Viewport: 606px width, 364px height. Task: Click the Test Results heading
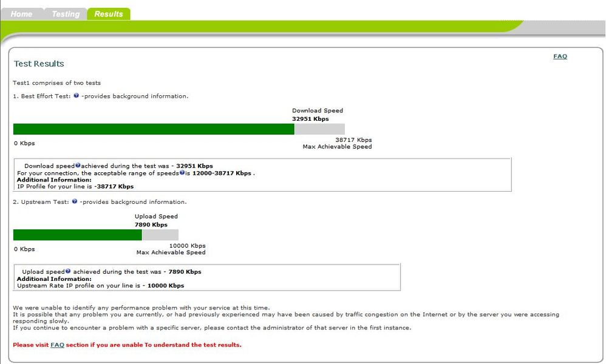coord(39,64)
